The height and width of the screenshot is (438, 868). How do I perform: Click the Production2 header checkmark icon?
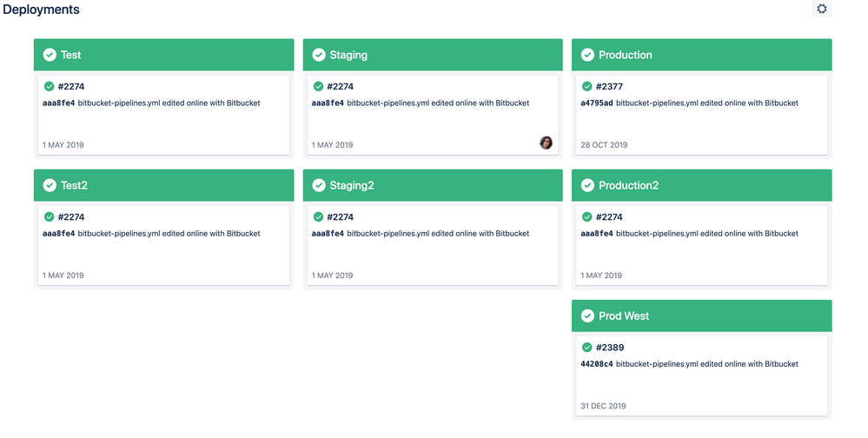click(587, 185)
